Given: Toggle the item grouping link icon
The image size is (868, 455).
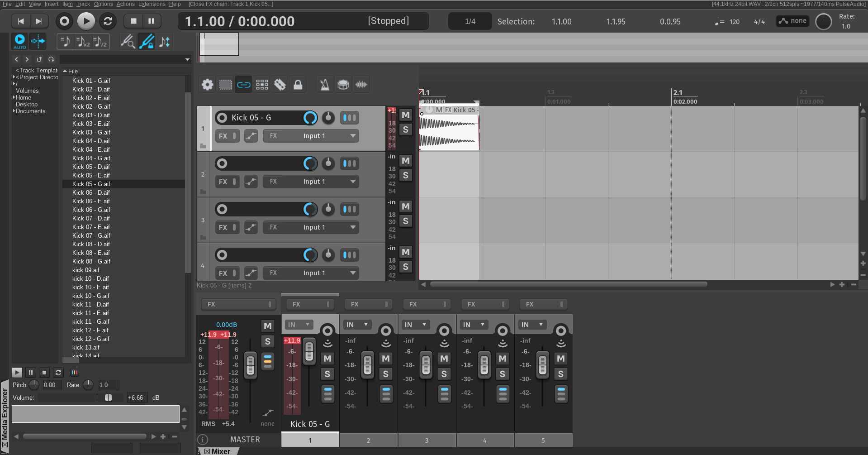Looking at the screenshot, I should [x=243, y=85].
